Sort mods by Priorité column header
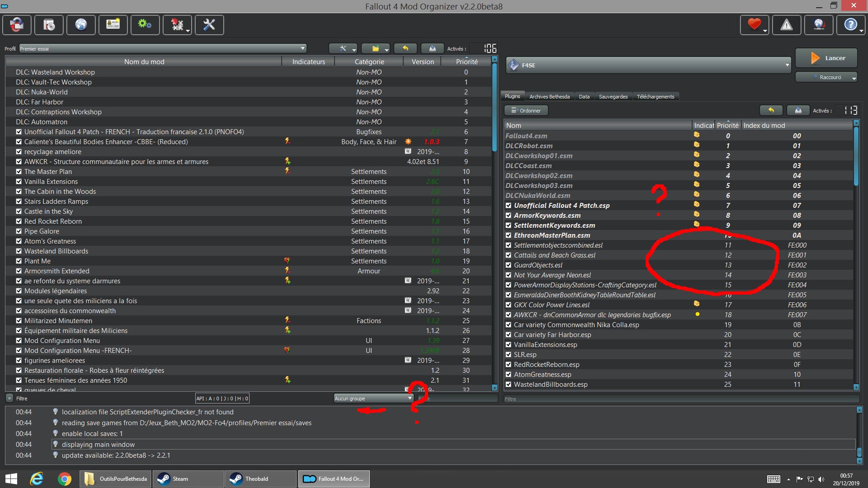Screen dimensions: 868x488 467,61
